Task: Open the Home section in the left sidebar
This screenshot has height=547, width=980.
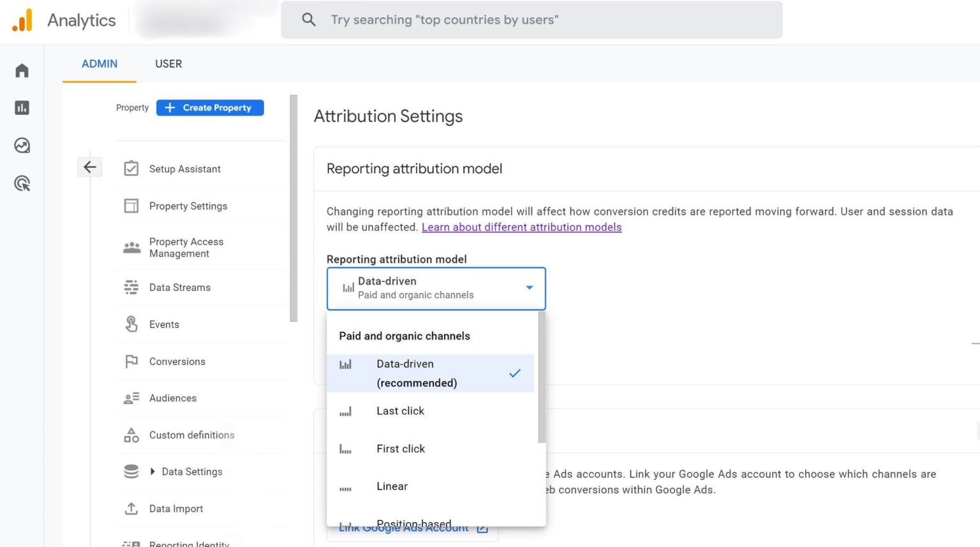Action: pyautogui.click(x=22, y=70)
